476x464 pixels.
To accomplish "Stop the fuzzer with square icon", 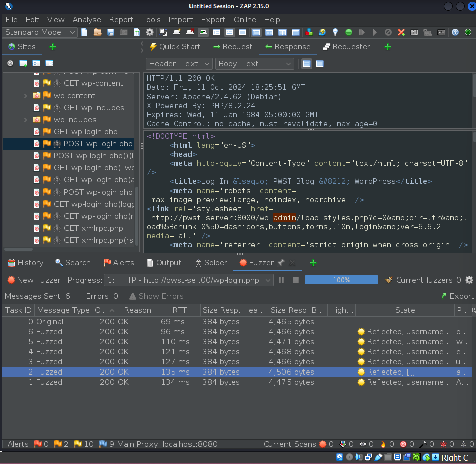I will point(296,280).
